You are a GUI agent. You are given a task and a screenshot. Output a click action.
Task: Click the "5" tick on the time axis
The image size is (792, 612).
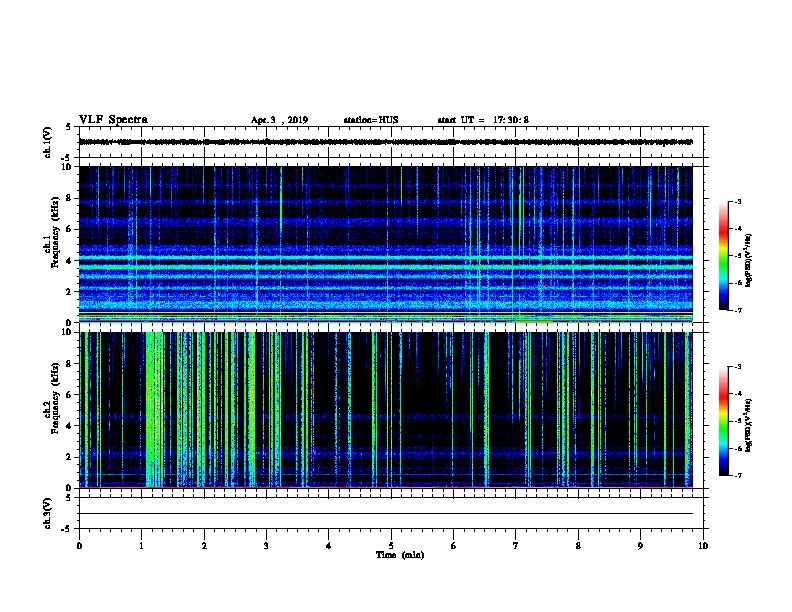coord(391,546)
